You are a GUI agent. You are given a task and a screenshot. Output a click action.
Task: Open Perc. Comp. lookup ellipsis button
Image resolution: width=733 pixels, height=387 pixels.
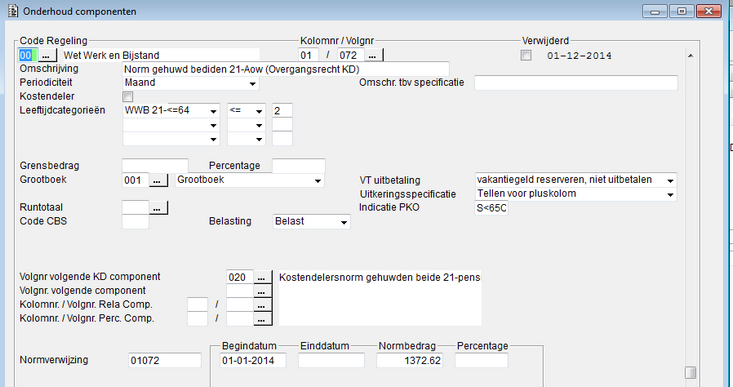tap(262, 319)
